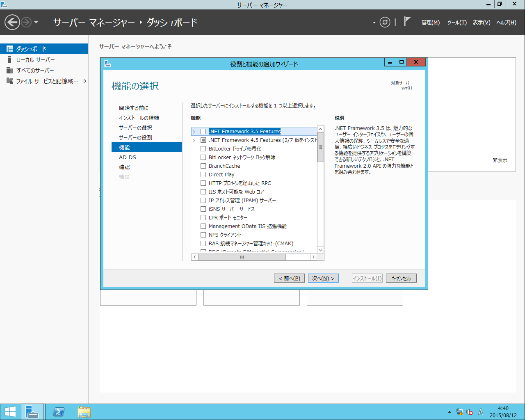Check Management OData IIS 拡張機能 checkbox
Screen dimensions: 525x420
point(203,226)
